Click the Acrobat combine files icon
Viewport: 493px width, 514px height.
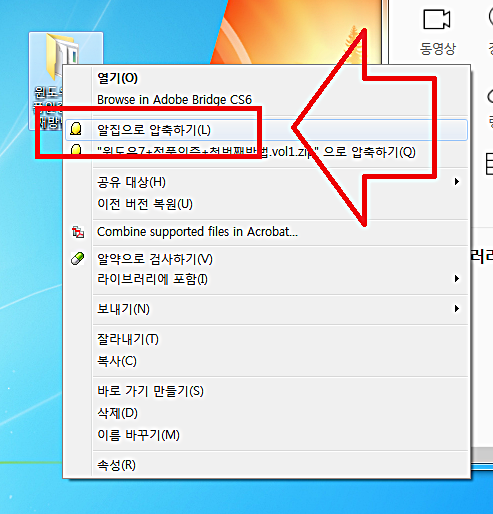78,232
